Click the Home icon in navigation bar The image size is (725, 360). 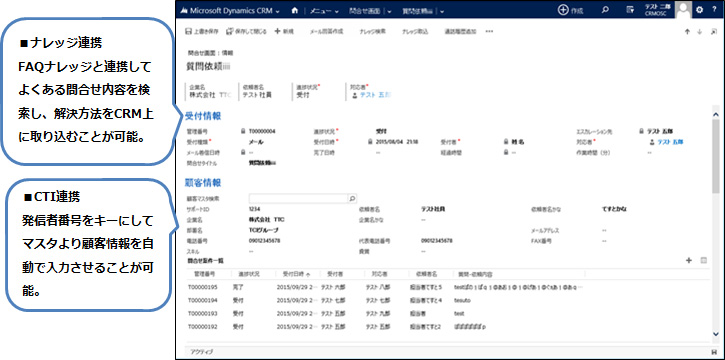pos(295,10)
